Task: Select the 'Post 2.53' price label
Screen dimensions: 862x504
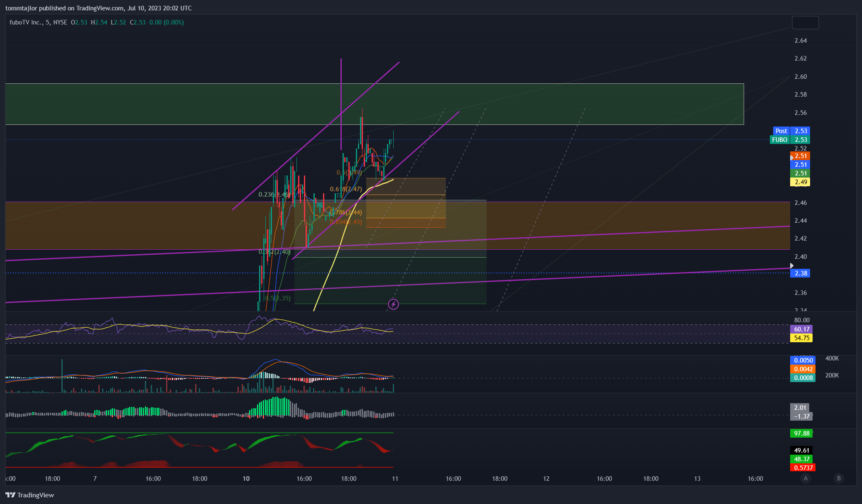Action: tap(791, 131)
